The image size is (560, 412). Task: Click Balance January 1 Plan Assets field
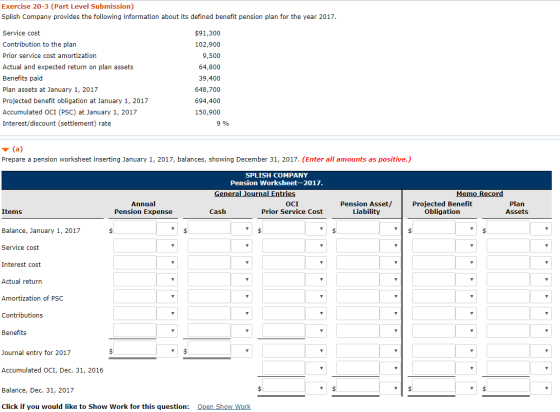pos(508,228)
